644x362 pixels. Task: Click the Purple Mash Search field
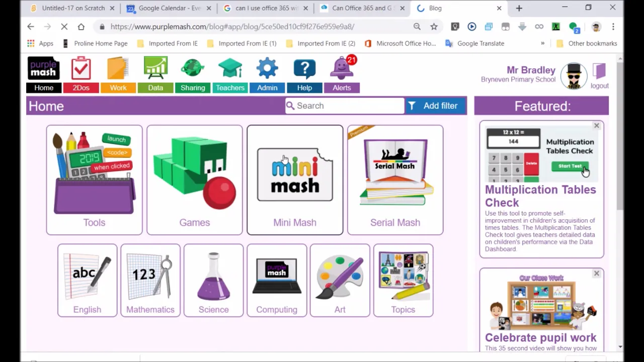345,106
